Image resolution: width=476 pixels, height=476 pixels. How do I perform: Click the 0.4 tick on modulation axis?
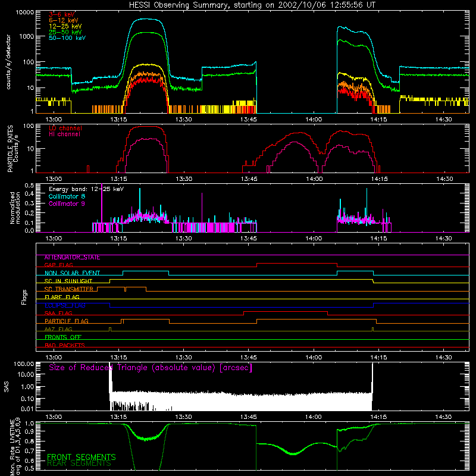29,194
